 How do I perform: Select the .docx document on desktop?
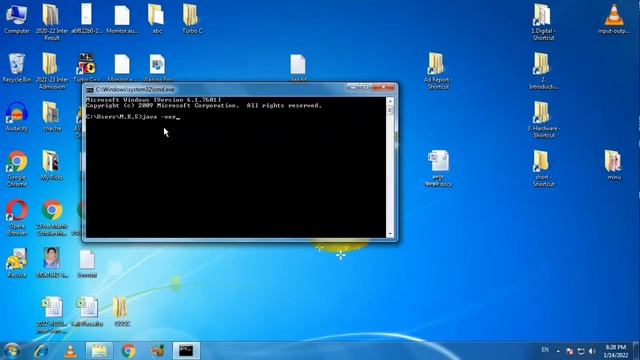click(x=438, y=168)
